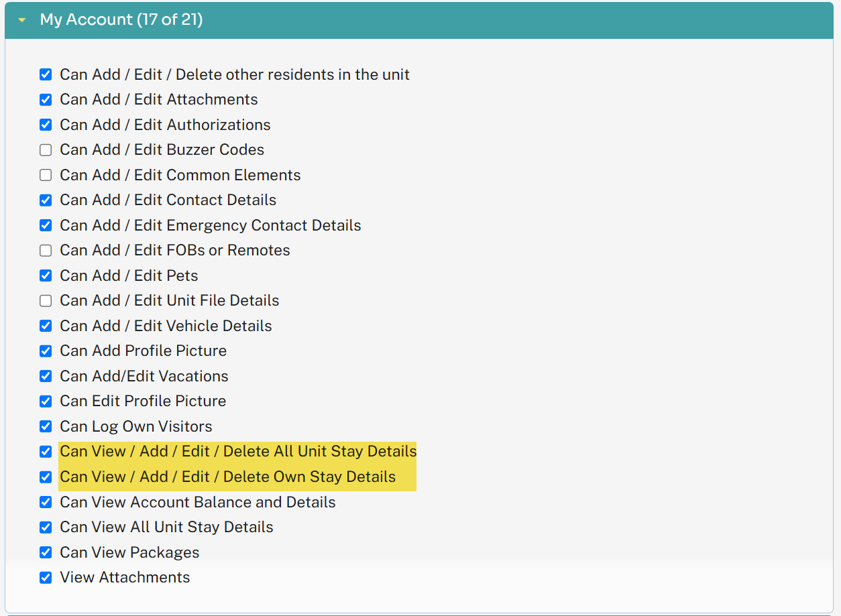Uncheck Can Add / Edit Contact Details
Viewport: 841px width, 616px height.
click(x=46, y=200)
